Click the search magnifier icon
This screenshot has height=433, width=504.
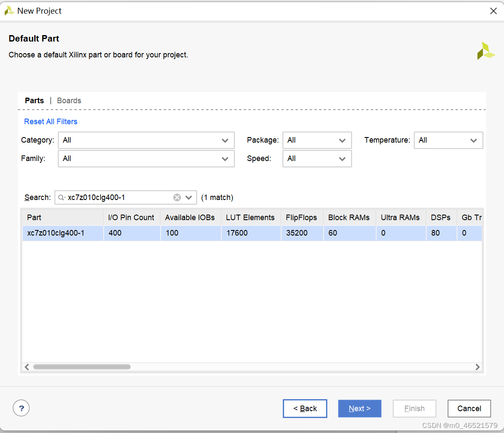click(x=61, y=197)
